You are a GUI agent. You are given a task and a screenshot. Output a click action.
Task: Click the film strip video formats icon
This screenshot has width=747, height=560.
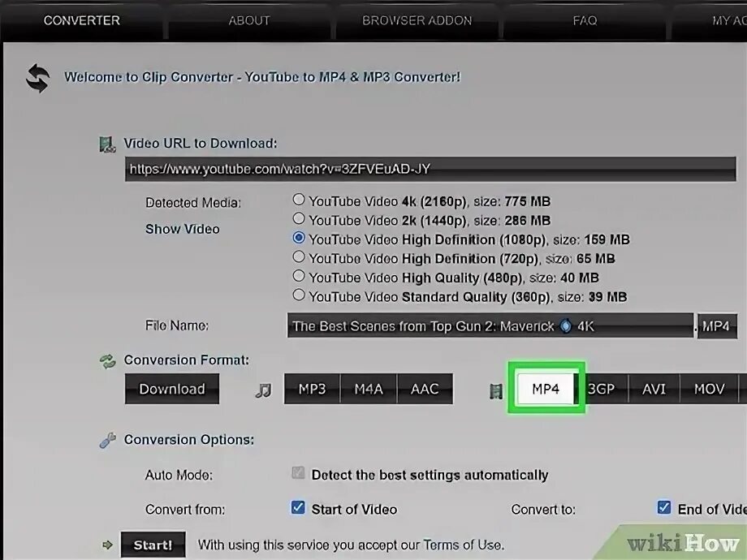tap(496, 391)
